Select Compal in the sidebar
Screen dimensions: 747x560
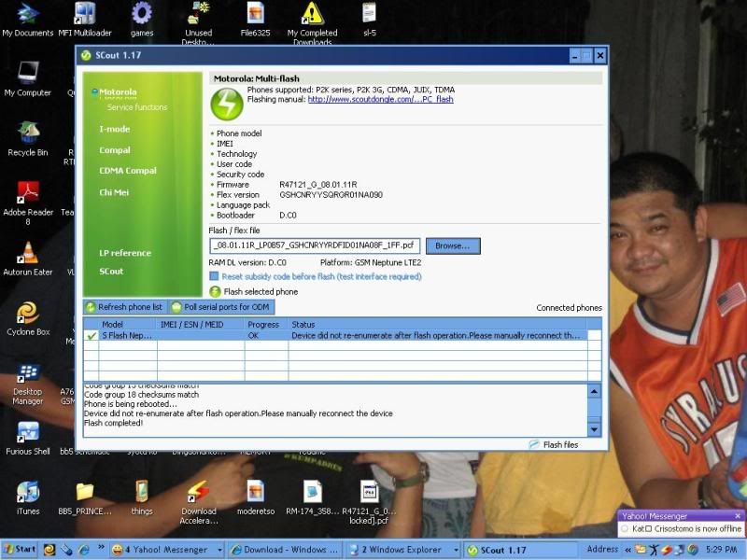(x=114, y=150)
